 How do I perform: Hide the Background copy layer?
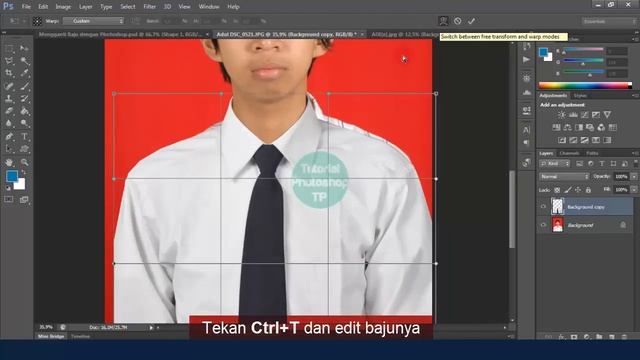pos(543,207)
